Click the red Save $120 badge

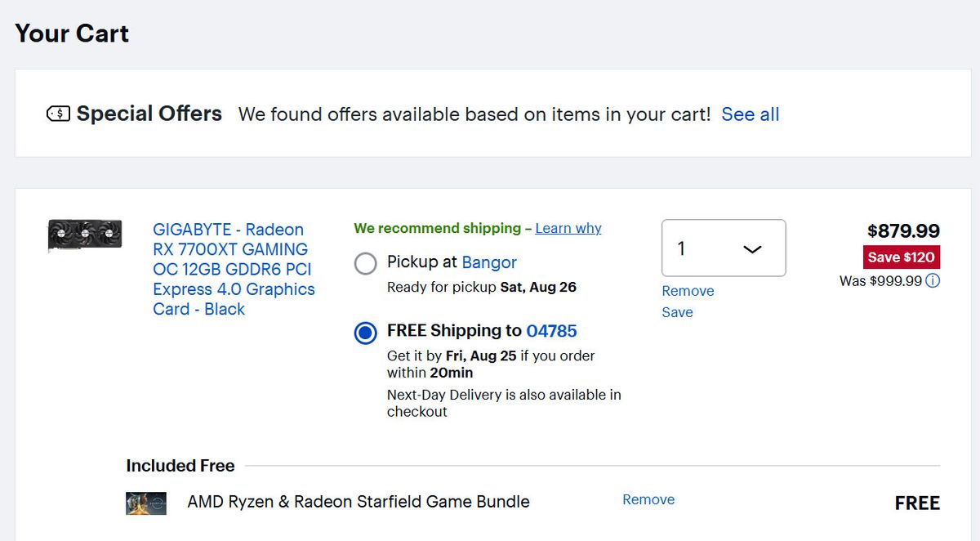pyautogui.click(x=902, y=257)
